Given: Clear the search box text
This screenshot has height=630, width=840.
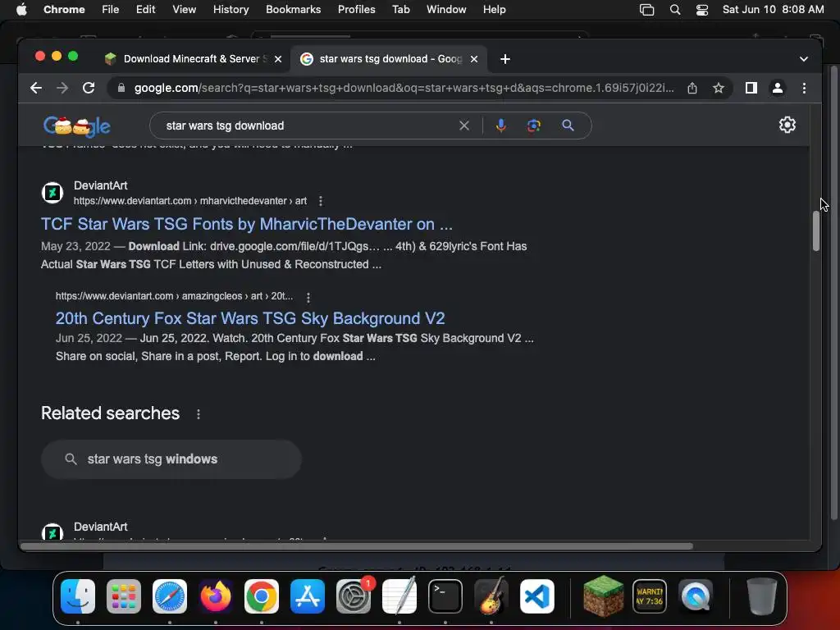Looking at the screenshot, I should [x=464, y=126].
